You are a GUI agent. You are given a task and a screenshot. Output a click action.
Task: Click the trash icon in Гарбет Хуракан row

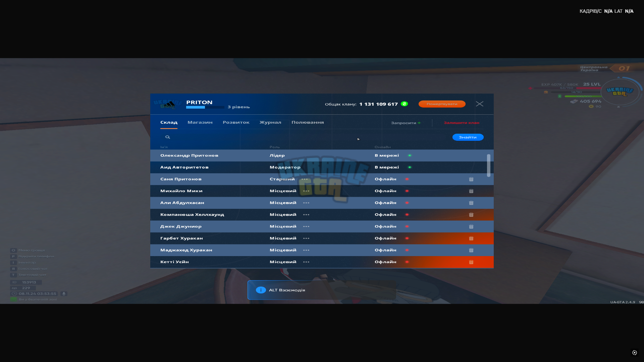[471, 238]
